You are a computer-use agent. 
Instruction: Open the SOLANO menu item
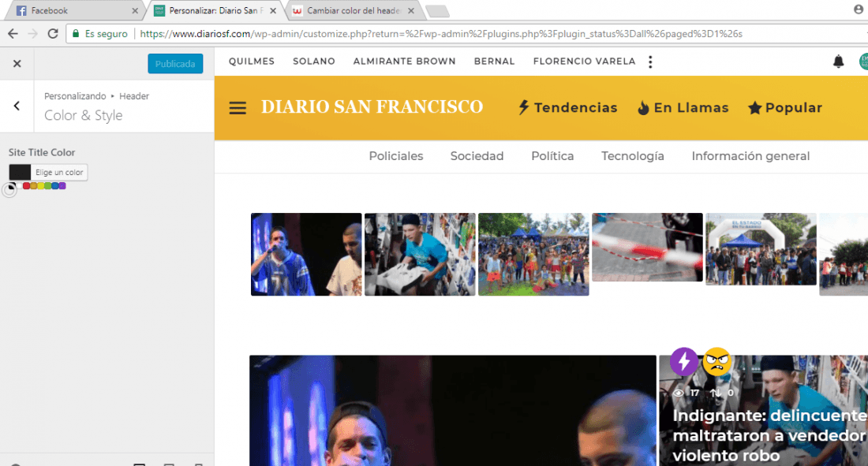(x=314, y=62)
